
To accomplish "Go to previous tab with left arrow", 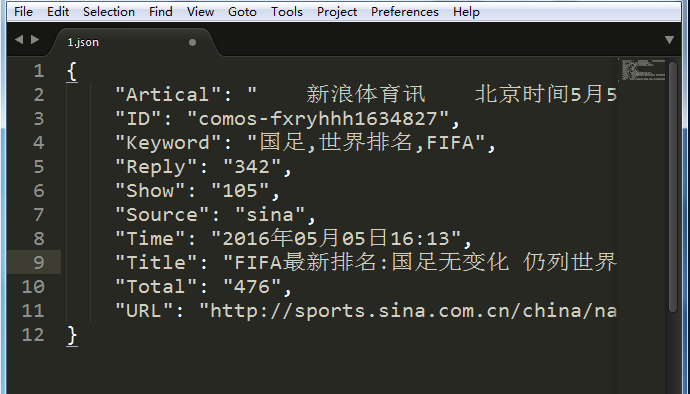I will point(19,40).
